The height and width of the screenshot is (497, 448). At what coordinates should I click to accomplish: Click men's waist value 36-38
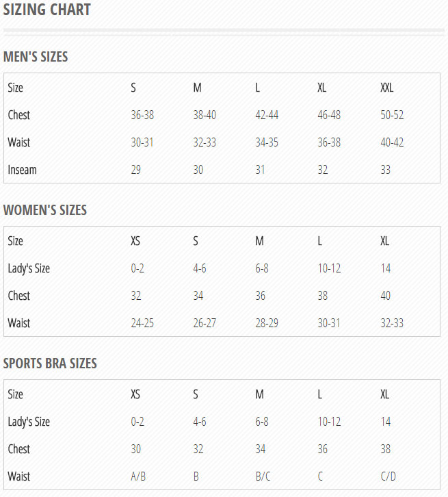[329, 142]
